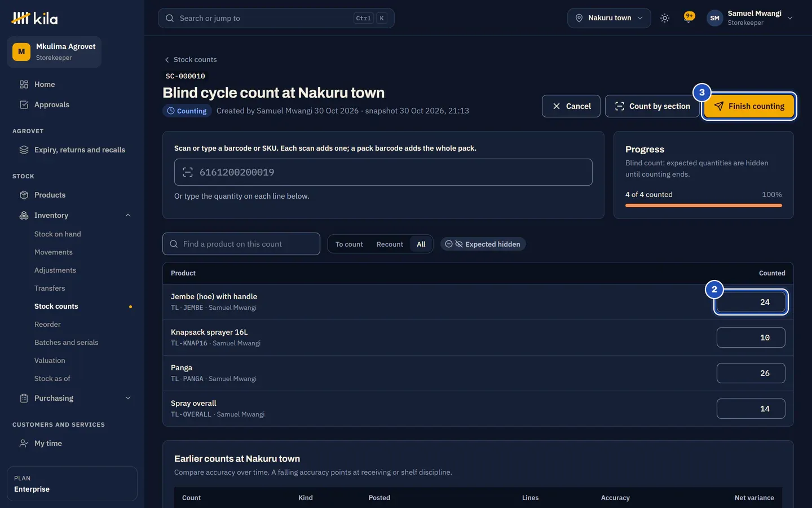812x508 pixels.
Task: Open the Stock on hand menu item
Action: [x=58, y=234]
